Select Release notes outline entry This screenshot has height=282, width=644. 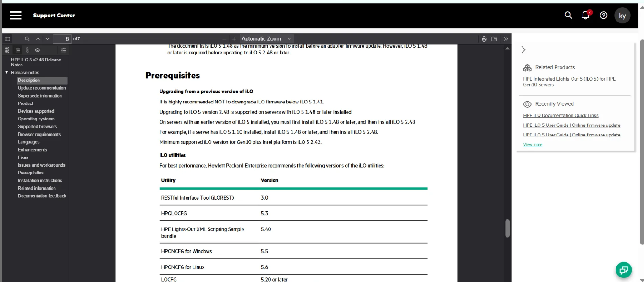(x=25, y=73)
